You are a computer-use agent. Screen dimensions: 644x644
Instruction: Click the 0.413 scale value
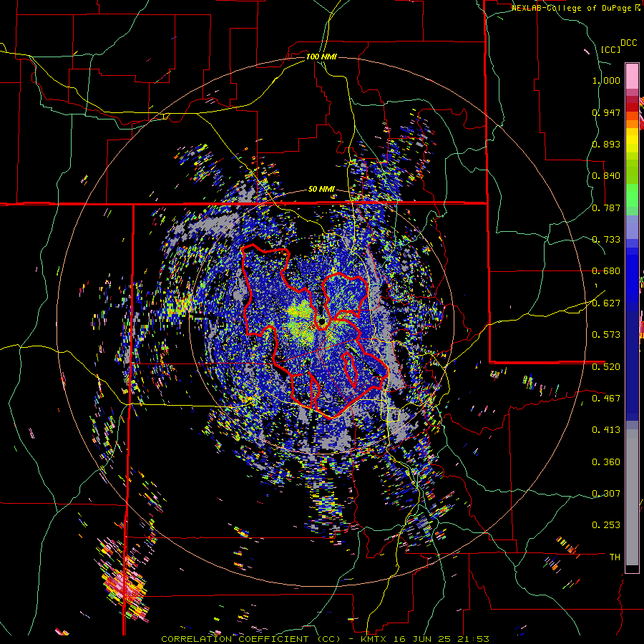click(606, 429)
